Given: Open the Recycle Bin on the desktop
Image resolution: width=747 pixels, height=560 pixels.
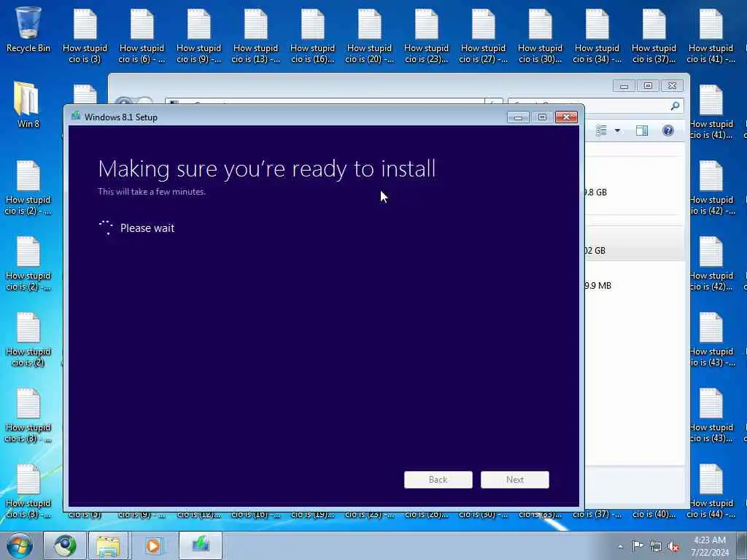Looking at the screenshot, I should point(28,29).
